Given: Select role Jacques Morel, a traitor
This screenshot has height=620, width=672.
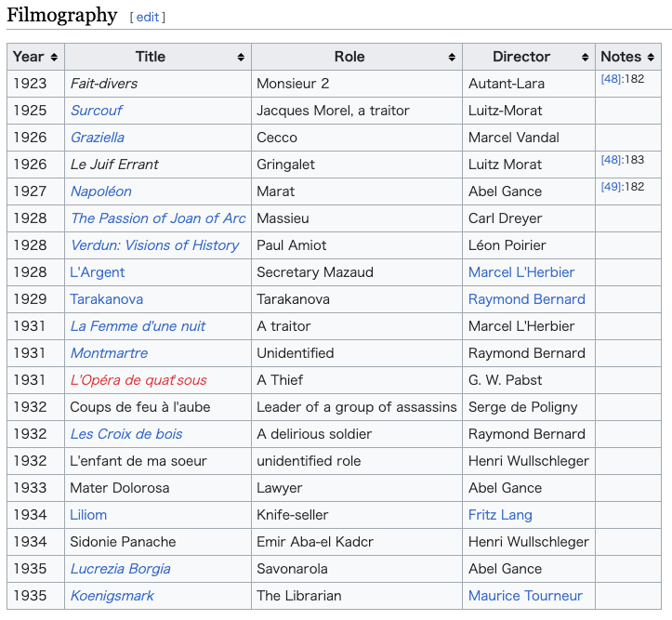Looking at the screenshot, I should 333,111.
